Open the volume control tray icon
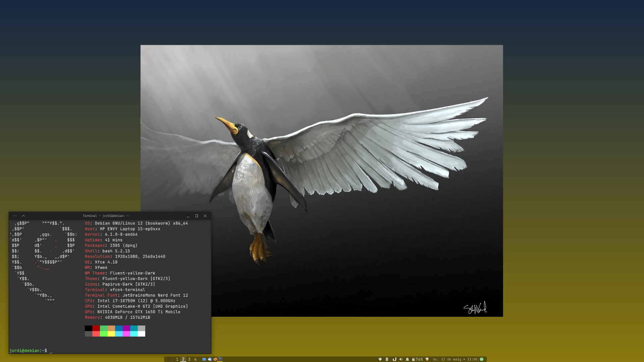The height and width of the screenshot is (362, 644). (401, 359)
